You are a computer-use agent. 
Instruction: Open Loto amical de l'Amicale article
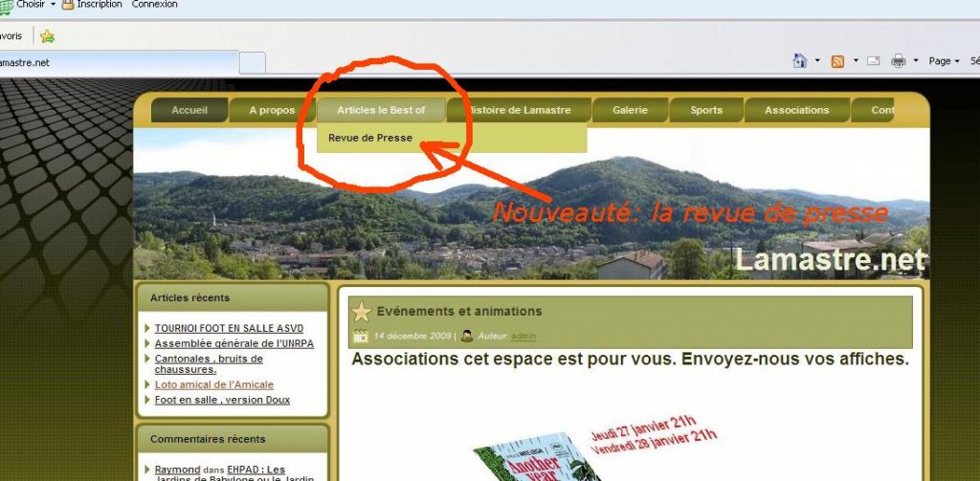click(214, 384)
